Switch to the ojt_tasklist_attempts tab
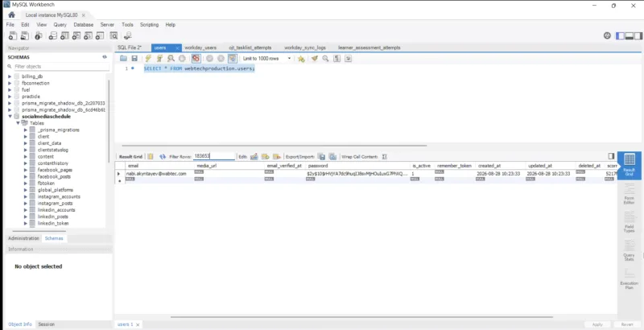The width and height of the screenshot is (644, 330). (250, 47)
